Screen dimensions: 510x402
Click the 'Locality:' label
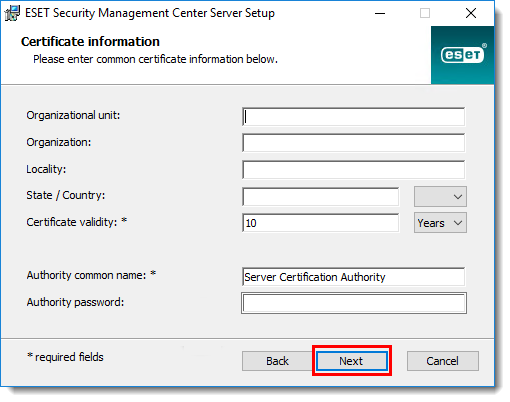pos(46,169)
